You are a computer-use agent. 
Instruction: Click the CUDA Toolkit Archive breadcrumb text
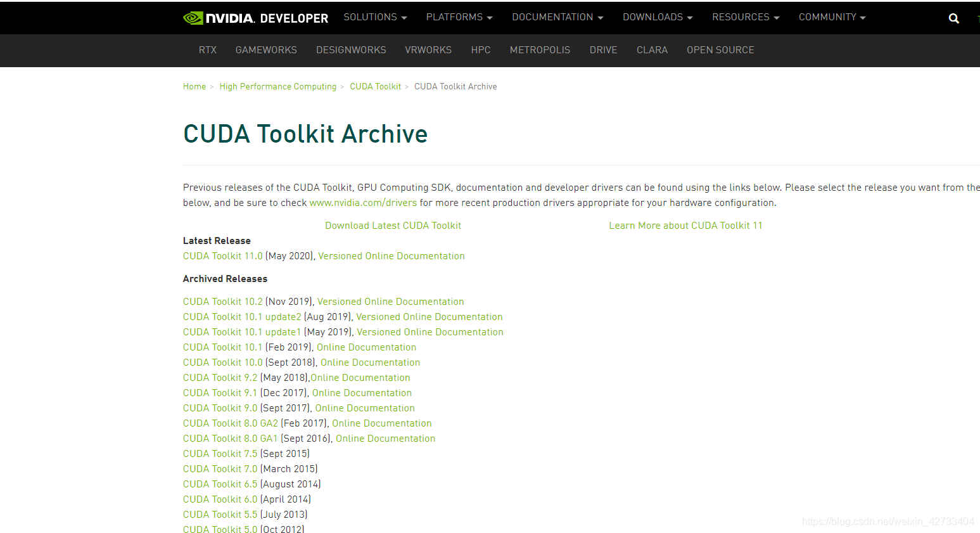pyautogui.click(x=455, y=87)
